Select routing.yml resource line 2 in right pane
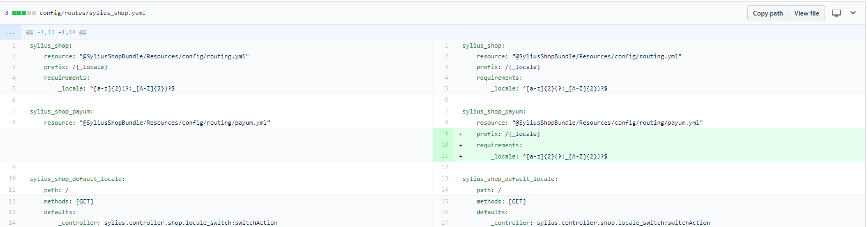This screenshot has height=227, width=868. [579, 56]
